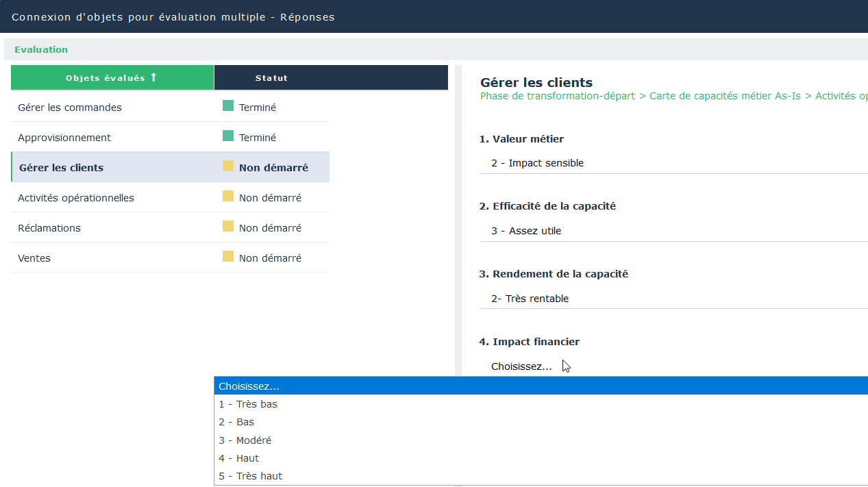Screen dimensions: 868x487
Task: Click green status square for Gérer les commandes
Action: point(228,106)
